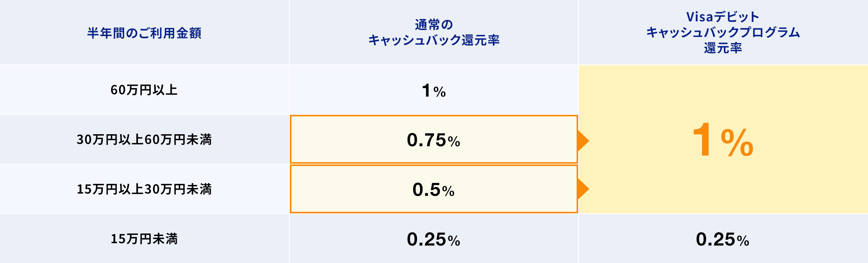The width and height of the screenshot is (868, 263).
Task: Click the large orange 1% rate
Action: click(x=722, y=140)
